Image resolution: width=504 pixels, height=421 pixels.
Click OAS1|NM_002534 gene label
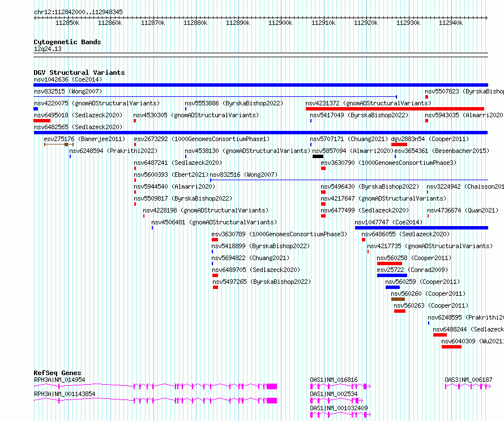[334, 394]
